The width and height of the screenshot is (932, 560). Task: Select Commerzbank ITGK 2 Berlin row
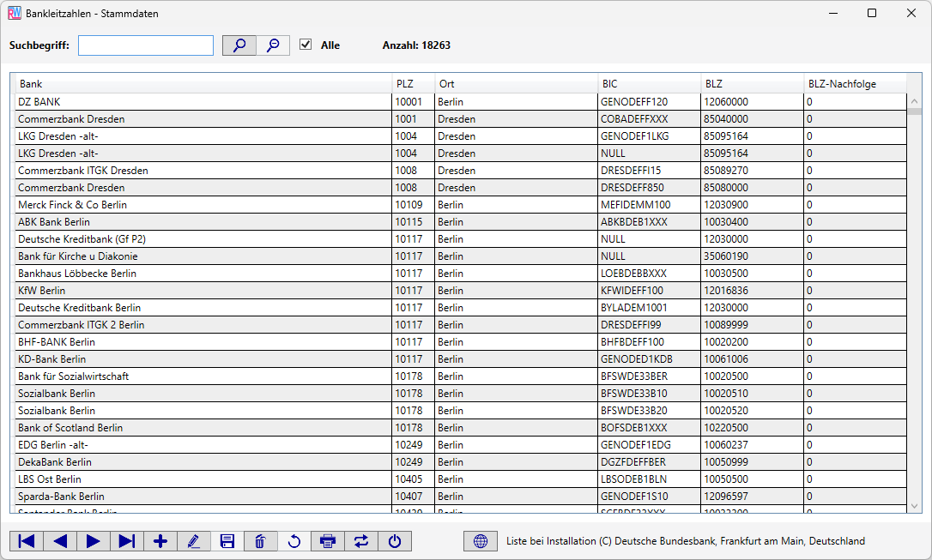pyautogui.click(x=461, y=325)
